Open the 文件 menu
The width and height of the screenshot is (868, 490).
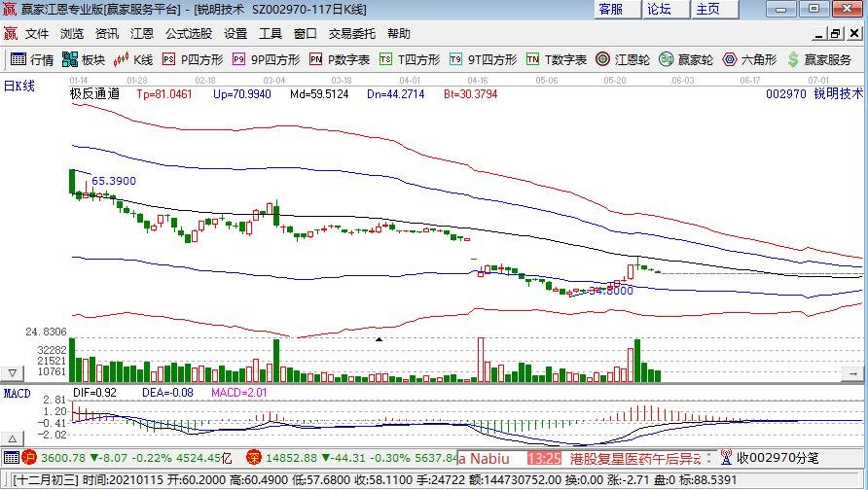click(x=37, y=34)
